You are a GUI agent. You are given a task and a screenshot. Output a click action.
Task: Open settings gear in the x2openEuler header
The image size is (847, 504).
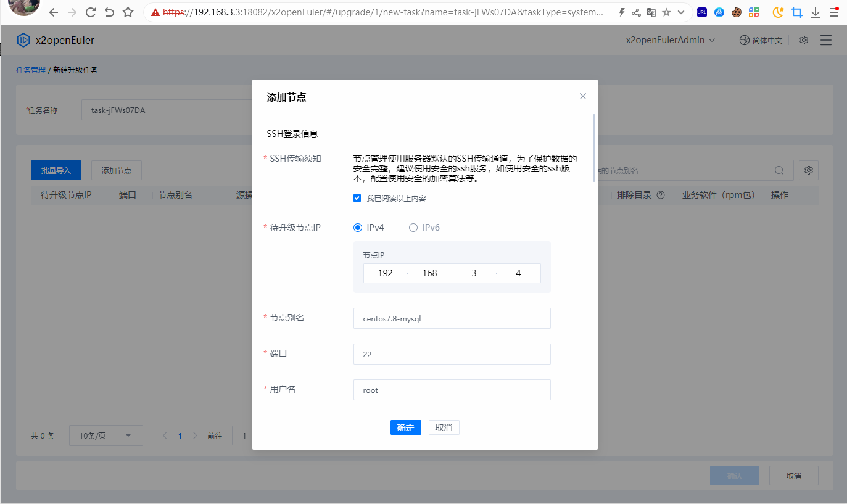(x=804, y=40)
